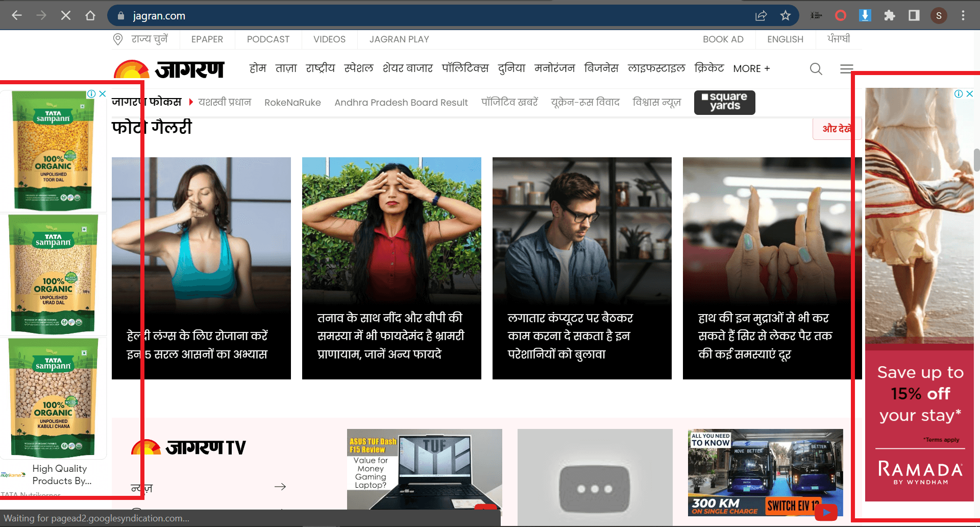Image resolution: width=980 pixels, height=527 pixels.
Task: Close the Ramada ad with X
Action: pyautogui.click(x=970, y=94)
